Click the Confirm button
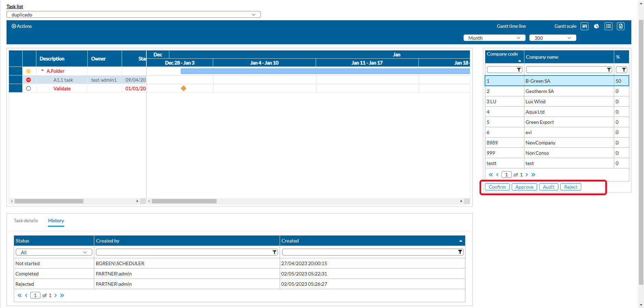 tap(497, 187)
